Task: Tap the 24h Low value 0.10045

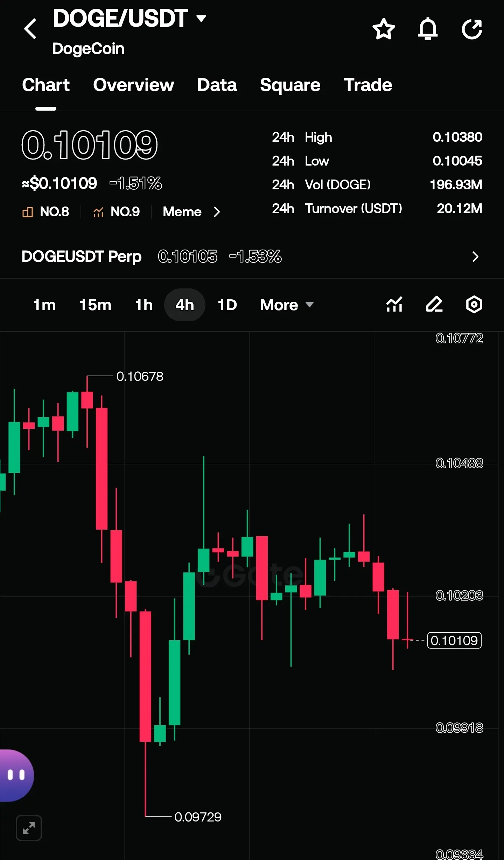Action: pyautogui.click(x=457, y=161)
